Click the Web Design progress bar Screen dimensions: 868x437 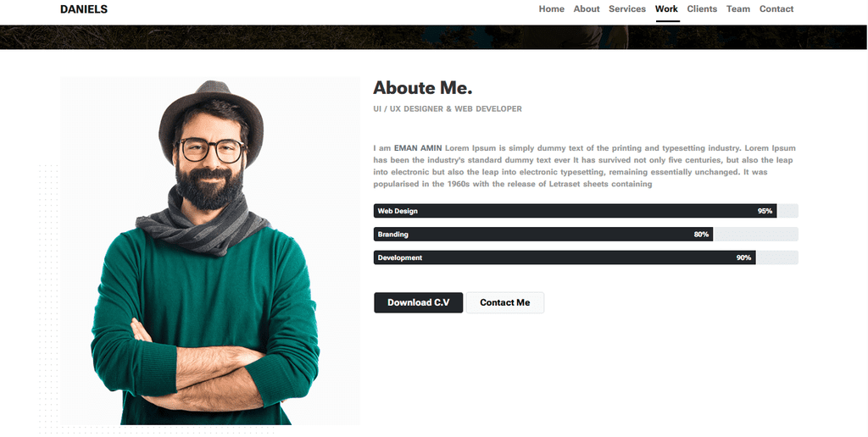(x=586, y=211)
